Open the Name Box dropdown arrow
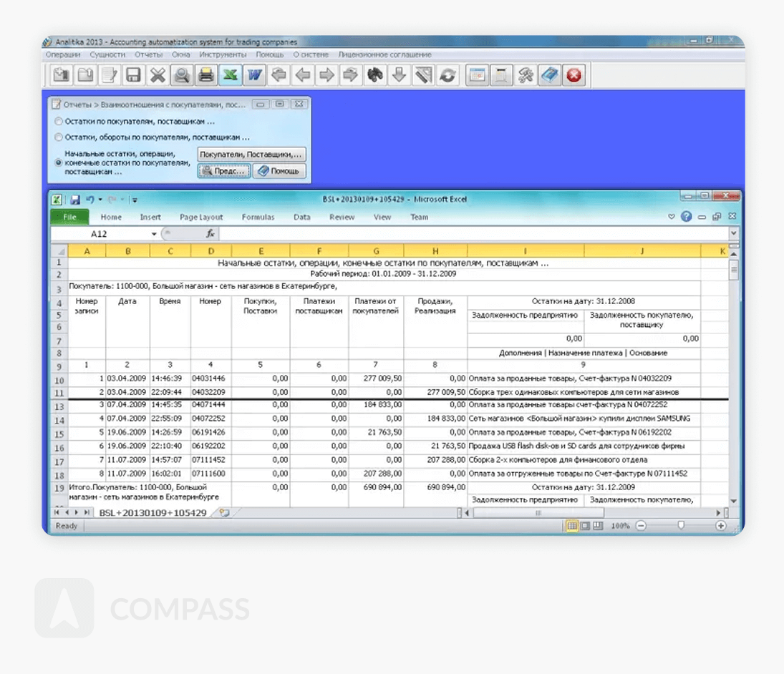The height and width of the screenshot is (674, 784). tap(154, 234)
